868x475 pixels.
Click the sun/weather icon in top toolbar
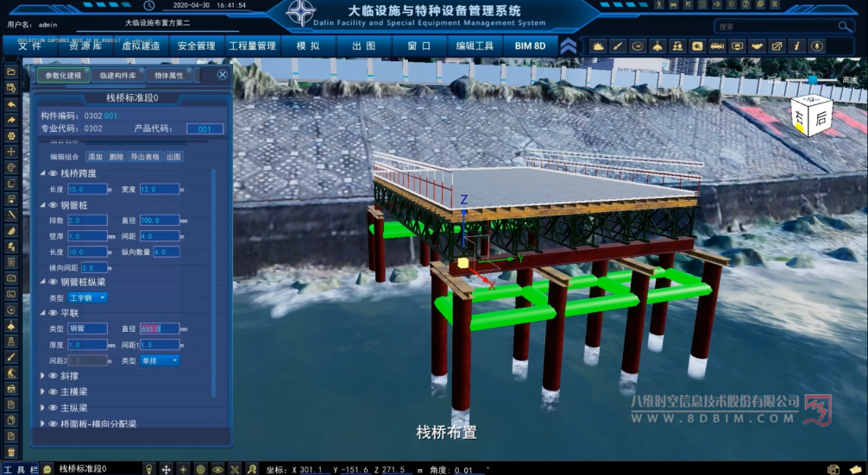598,46
